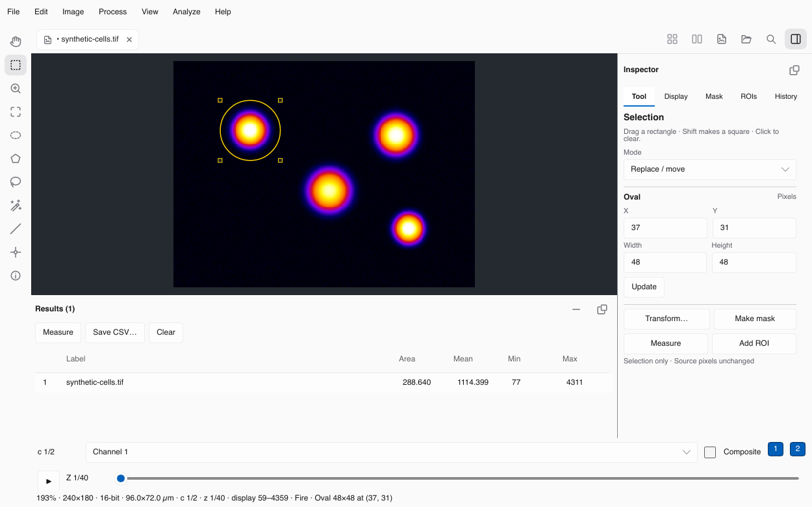
Task: Open the Process menu
Action: pyautogui.click(x=113, y=12)
